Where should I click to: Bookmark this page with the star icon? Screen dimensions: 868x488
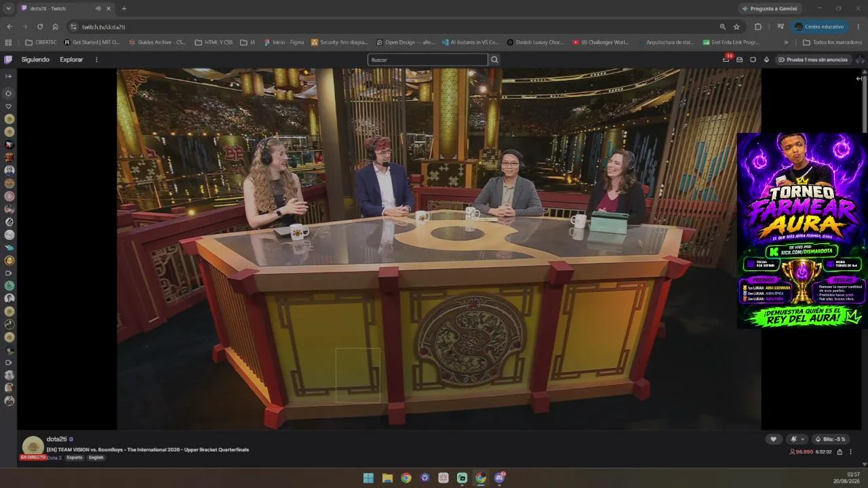click(x=736, y=26)
